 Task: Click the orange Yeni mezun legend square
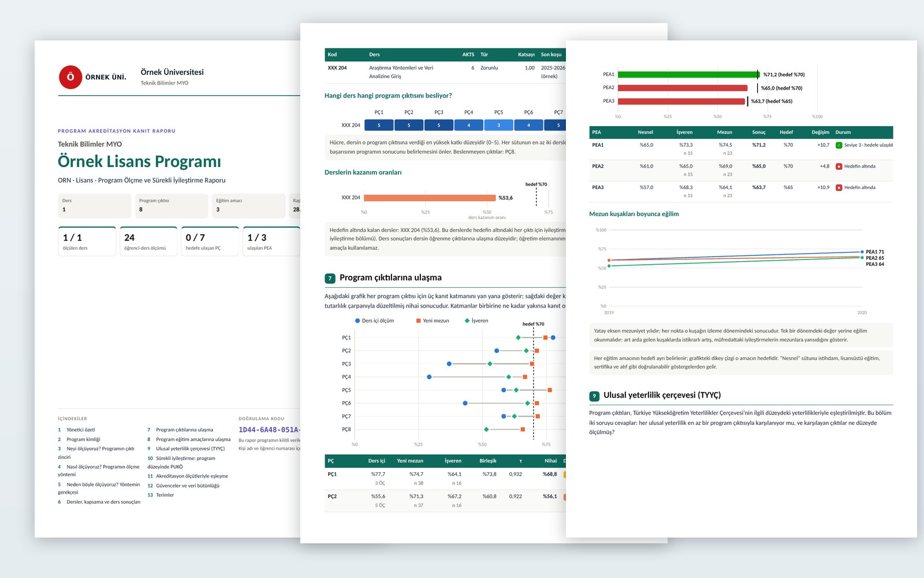[418, 321]
